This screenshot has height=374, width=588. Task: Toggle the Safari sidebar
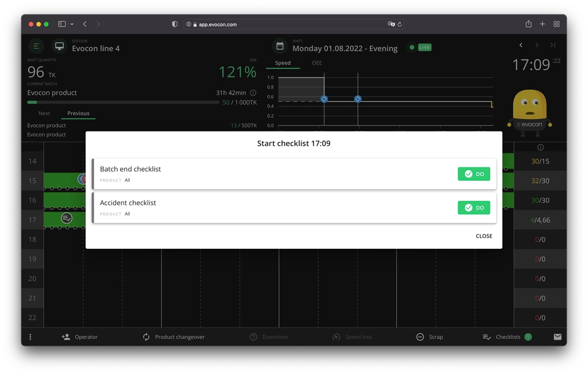tap(62, 24)
